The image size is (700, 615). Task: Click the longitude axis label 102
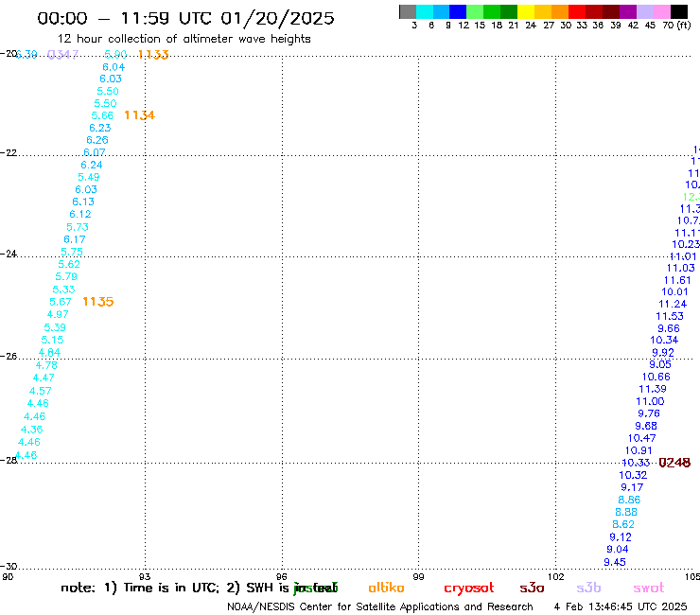[x=556, y=576]
